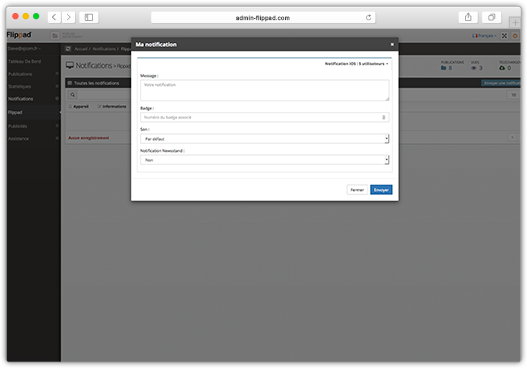Click the Aucun enregistrement text
Screen dimensions: 527x368
coord(89,138)
